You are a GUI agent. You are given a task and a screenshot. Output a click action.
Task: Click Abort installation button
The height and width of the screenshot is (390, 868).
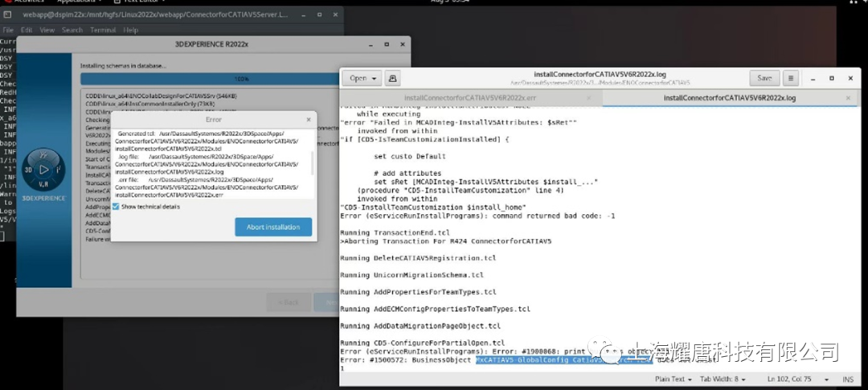(x=273, y=227)
